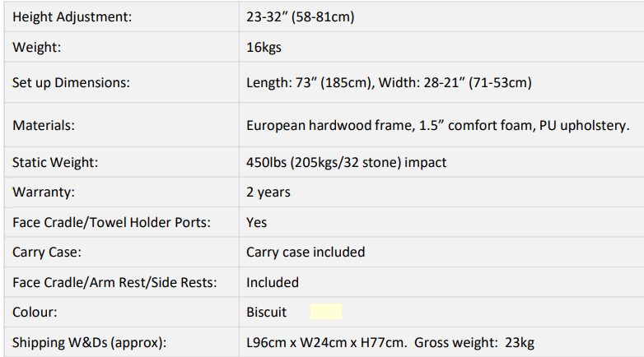Click the 450lbs impact value
Screen dimensions: 644x357
[346, 162]
